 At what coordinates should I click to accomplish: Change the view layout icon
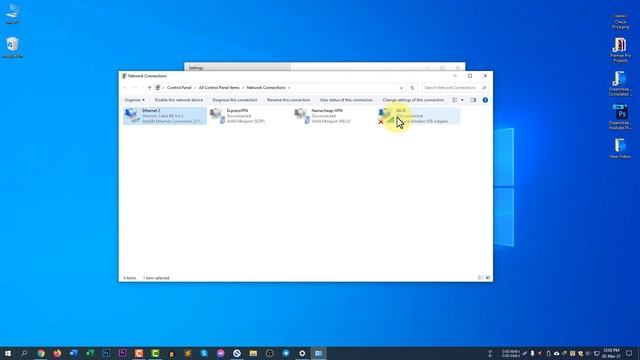click(455, 100)
